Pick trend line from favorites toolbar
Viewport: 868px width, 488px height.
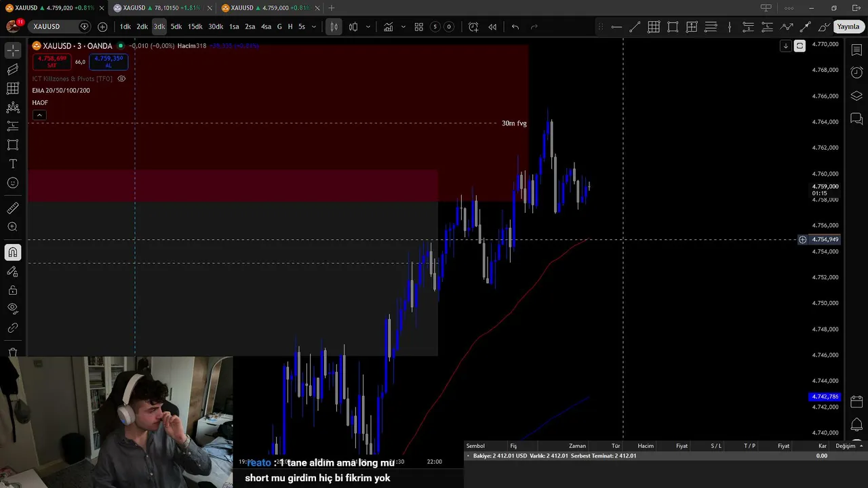pyautogui.click(x=635, y=27)
